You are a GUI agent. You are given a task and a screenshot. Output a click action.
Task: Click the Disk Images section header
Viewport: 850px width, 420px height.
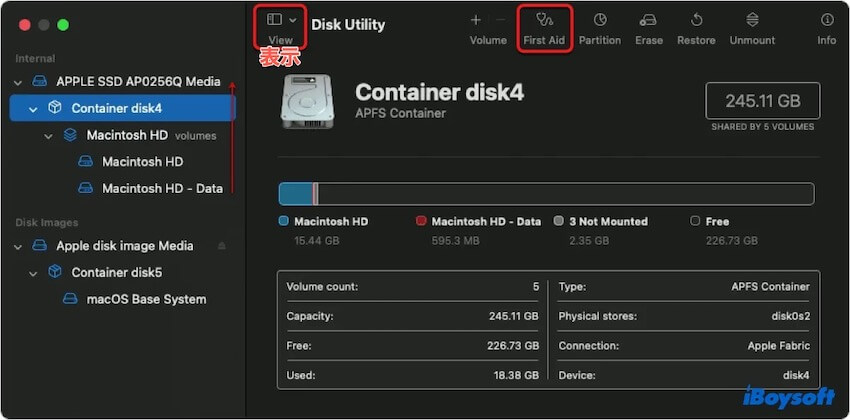coord(47,223)
